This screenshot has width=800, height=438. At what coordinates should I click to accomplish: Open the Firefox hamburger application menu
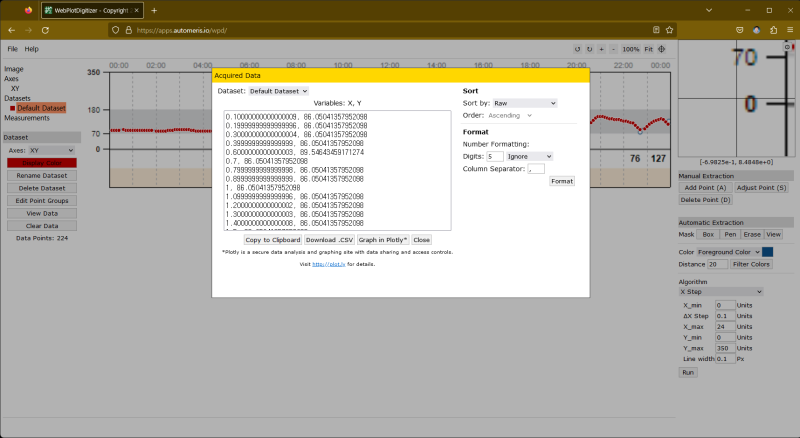point(789,30)
